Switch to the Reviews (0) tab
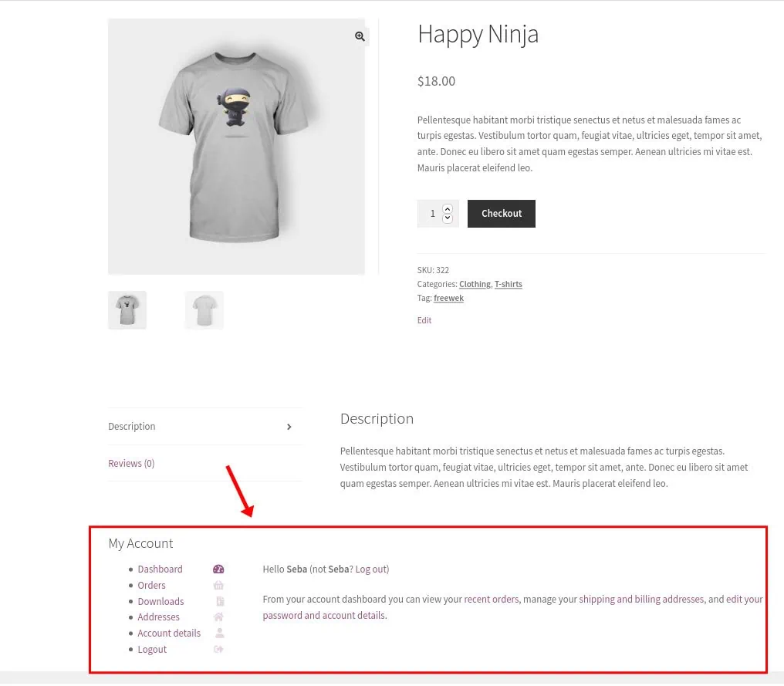This screenshot has width=784, height=686. tap(130, 463)
